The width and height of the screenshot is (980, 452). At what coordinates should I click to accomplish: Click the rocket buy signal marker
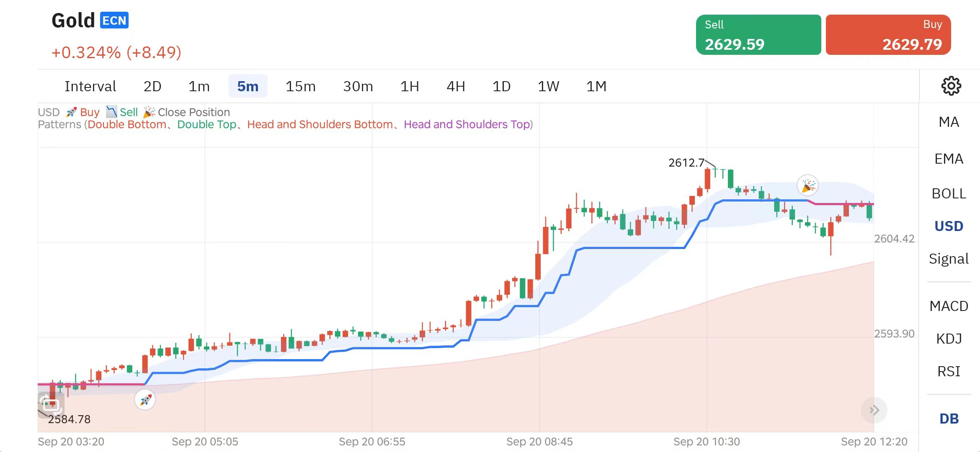[x=145, y=400]
